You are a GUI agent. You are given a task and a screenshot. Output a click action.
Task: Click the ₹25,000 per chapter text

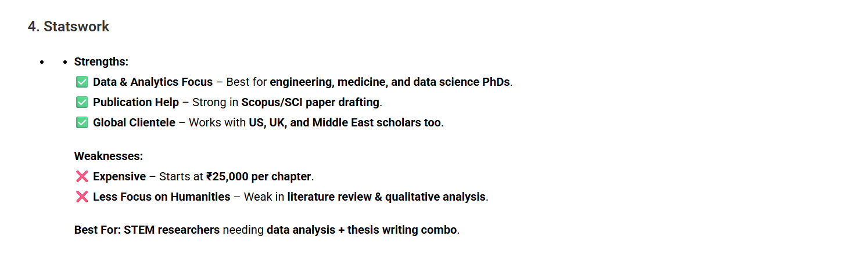(x=259, y=176)
